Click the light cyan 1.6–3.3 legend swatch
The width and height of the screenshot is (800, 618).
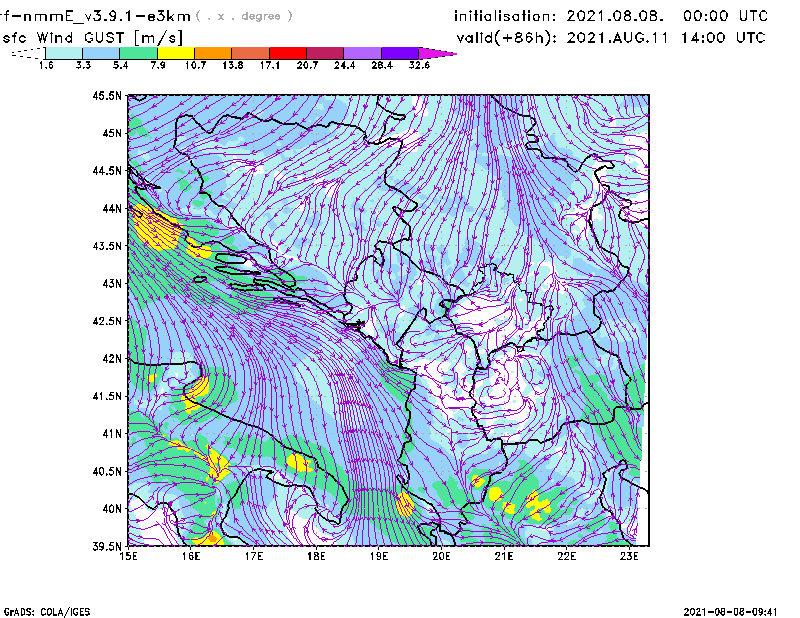tap(64, 53)
